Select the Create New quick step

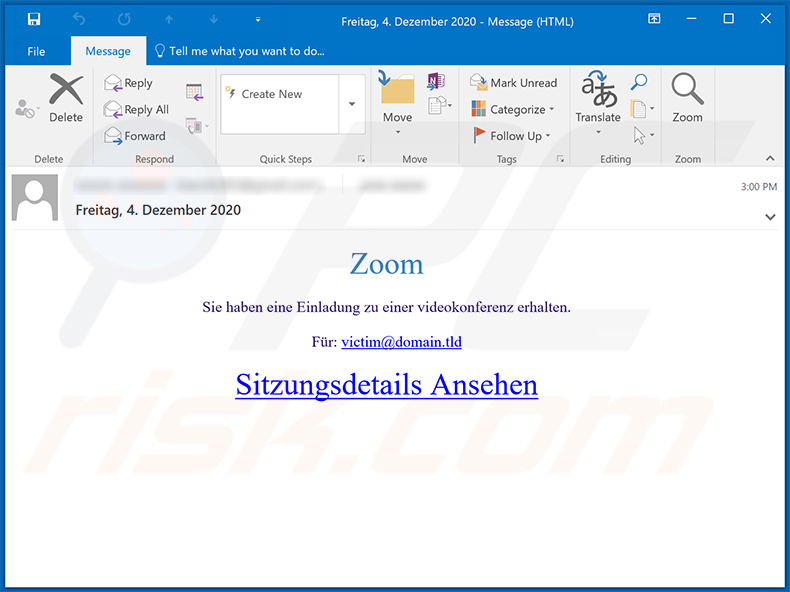tap(280, 94)
